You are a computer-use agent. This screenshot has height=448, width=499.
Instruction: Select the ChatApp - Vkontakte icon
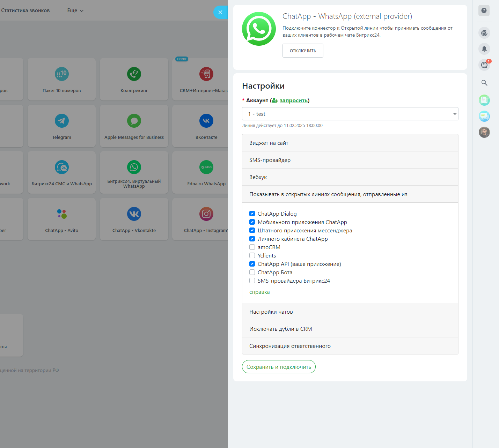coord(134,214)
